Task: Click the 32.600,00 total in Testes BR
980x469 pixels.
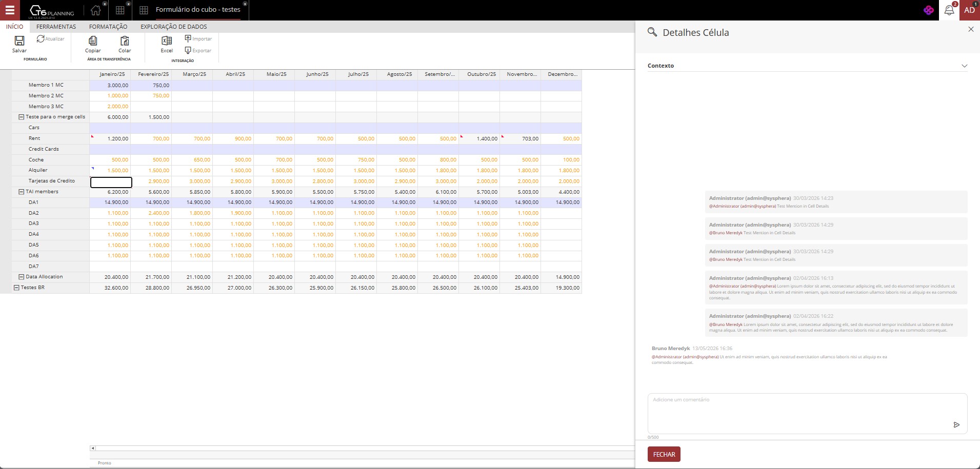Action: pyautogui.click(x=110, y=288)
